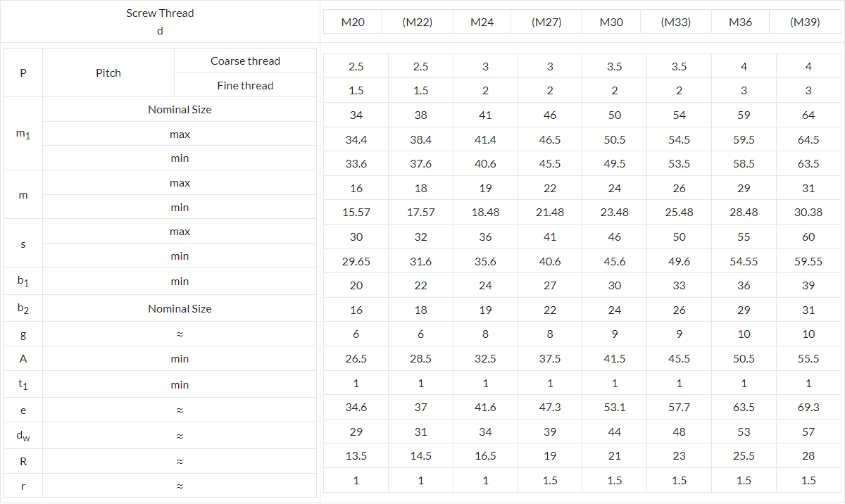Click the 69.3 value in the e row
845x504 pixels.
tap(808, 408)
